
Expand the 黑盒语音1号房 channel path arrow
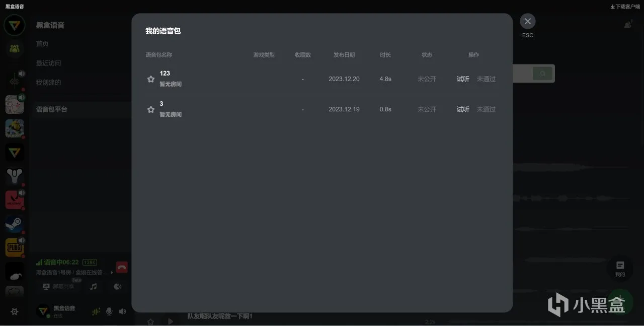112,273
